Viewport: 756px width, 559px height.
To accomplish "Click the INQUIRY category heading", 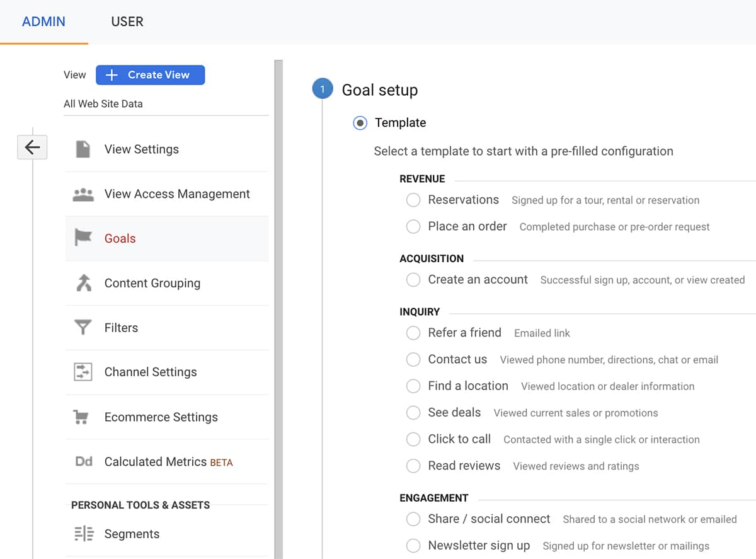I will [x=420, y=312].
